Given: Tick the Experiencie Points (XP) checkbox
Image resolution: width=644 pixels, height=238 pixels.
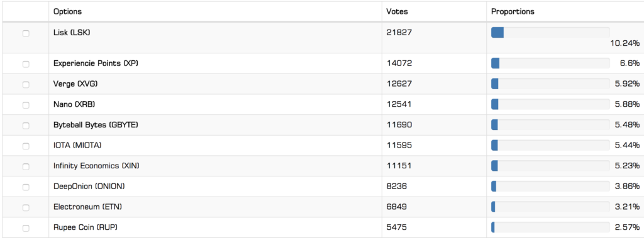Looking at the screenshot, I should (25, 64).
